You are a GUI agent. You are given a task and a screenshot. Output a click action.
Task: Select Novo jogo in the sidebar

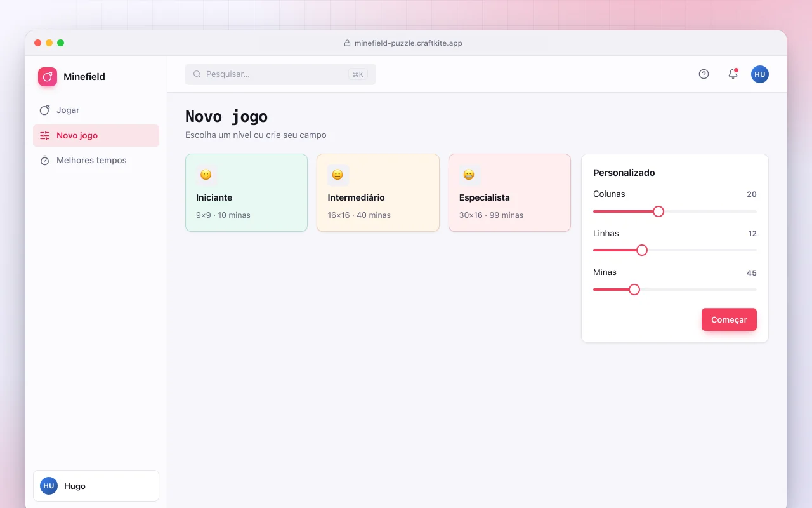96,135
